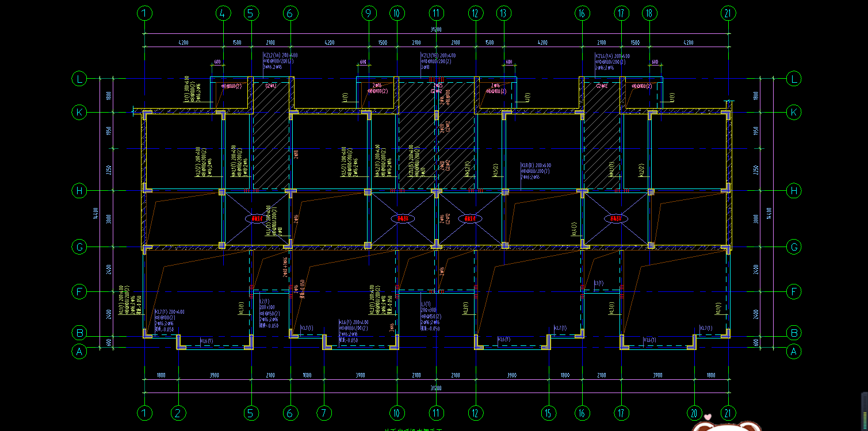
Task: Select axis bubble 20 below the plan
Action: click(x=694, y=412)
